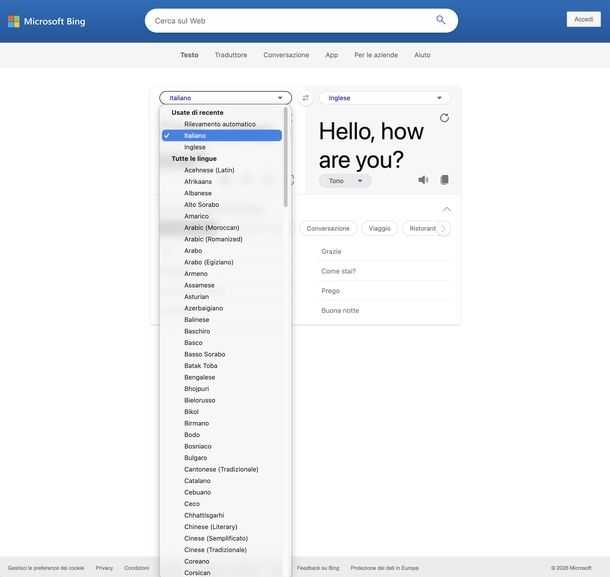This screenshot has height=577, width=610.
Task: Choose Amarico language
Action: 222,216
